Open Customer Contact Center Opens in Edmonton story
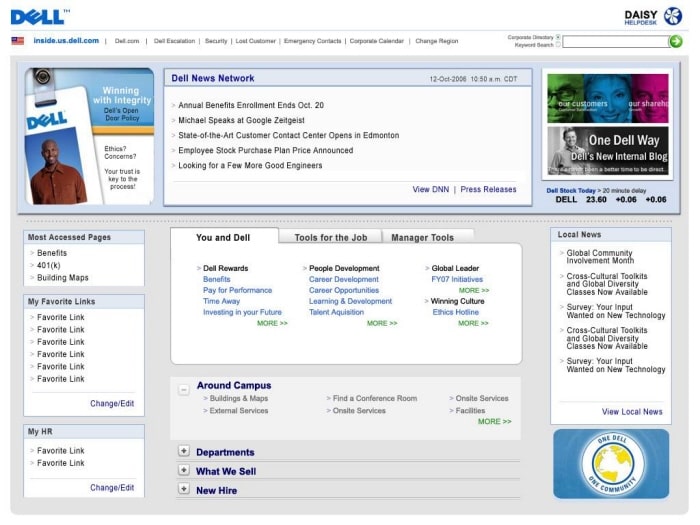The height and width of the screenshot is (525, 700). [288, 135]
